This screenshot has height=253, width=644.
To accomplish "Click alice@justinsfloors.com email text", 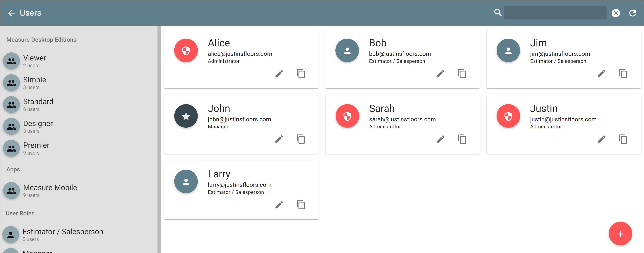I will (x=240, y=54).
